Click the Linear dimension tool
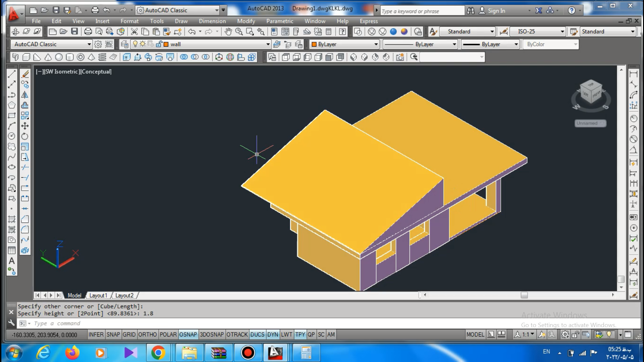Screen dimensions: 644x362 (633, 74)
